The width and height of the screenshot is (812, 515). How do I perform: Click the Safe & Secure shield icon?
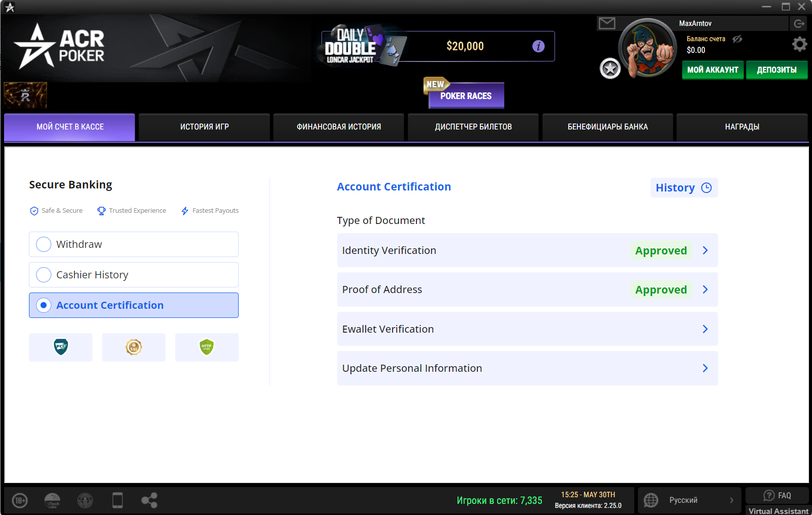(34, 211)
